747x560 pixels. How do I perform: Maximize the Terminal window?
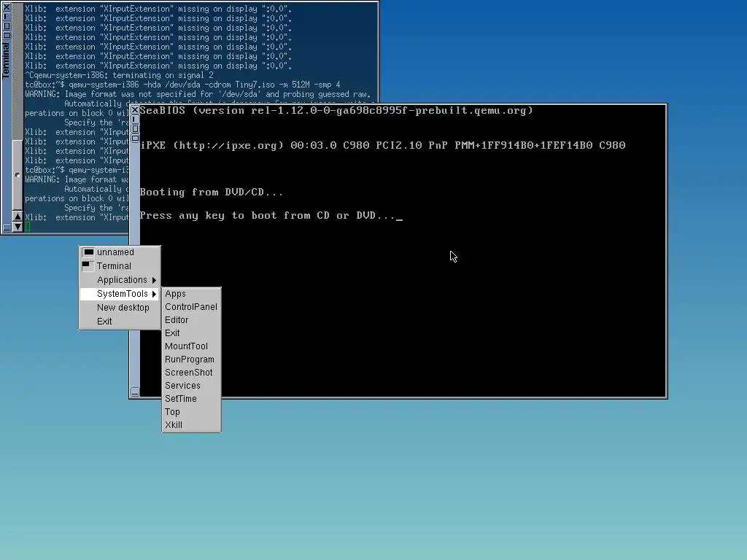(x=7, y=26)
